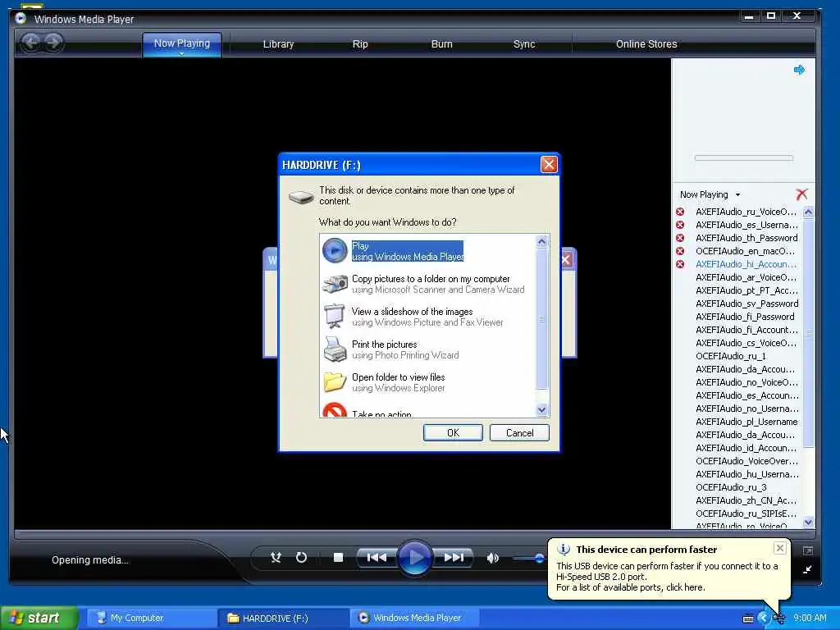Open the Now Playing tab
Viewport: 840px width, 630px height.
(x=182, y=43)
